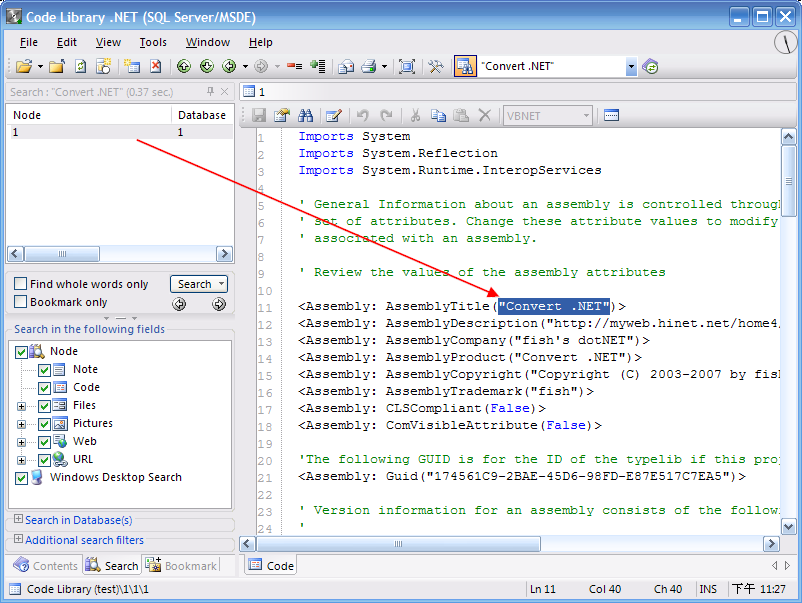
Task: Expand the Web tree node
Action: point(21,442)
